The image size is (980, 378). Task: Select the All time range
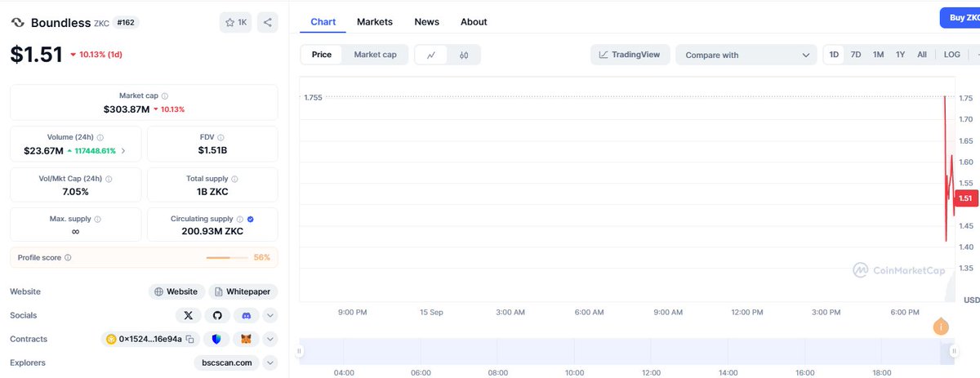point(922,55)
